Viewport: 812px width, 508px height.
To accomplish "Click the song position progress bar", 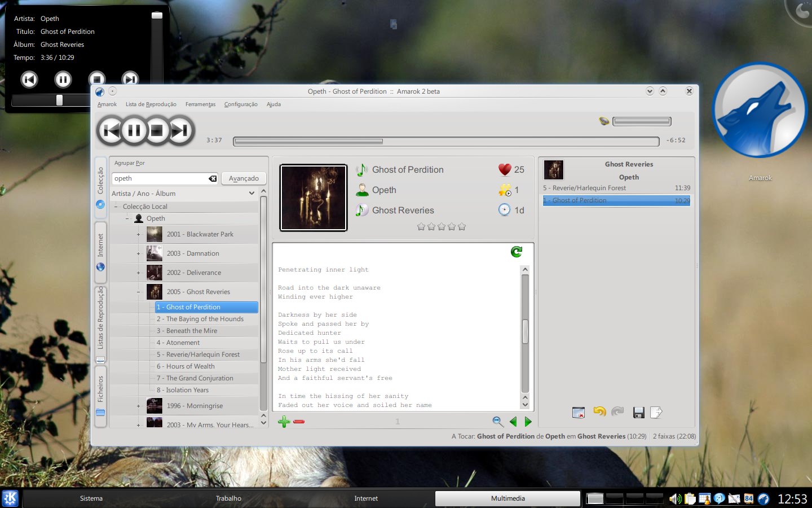I will click(x=446, y=141).
